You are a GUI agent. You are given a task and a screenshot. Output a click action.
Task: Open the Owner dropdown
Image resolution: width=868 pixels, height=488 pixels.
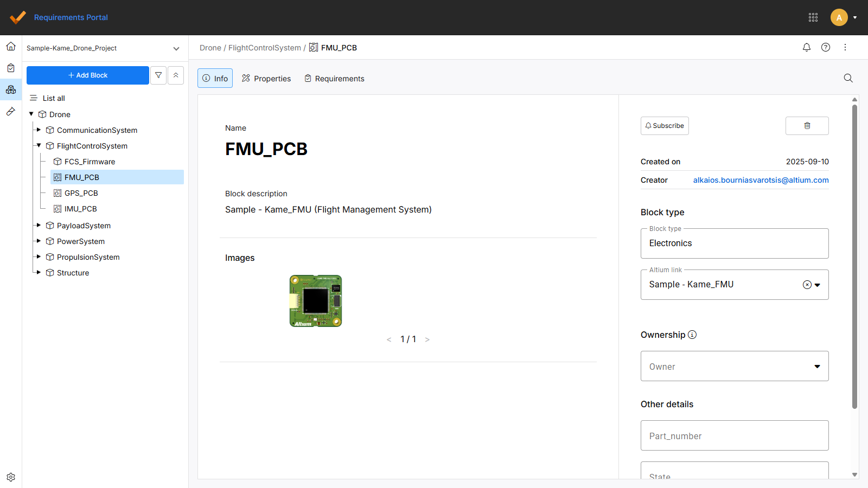[735, 367]
